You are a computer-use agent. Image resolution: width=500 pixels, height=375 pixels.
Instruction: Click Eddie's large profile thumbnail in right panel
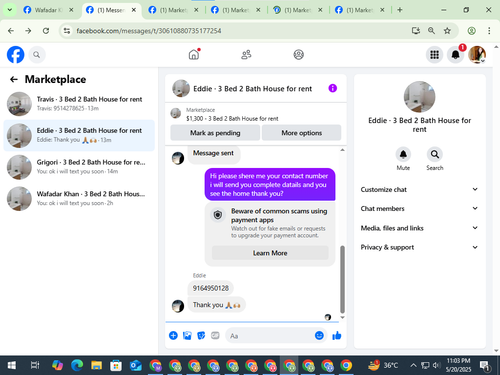coord(419,97)
